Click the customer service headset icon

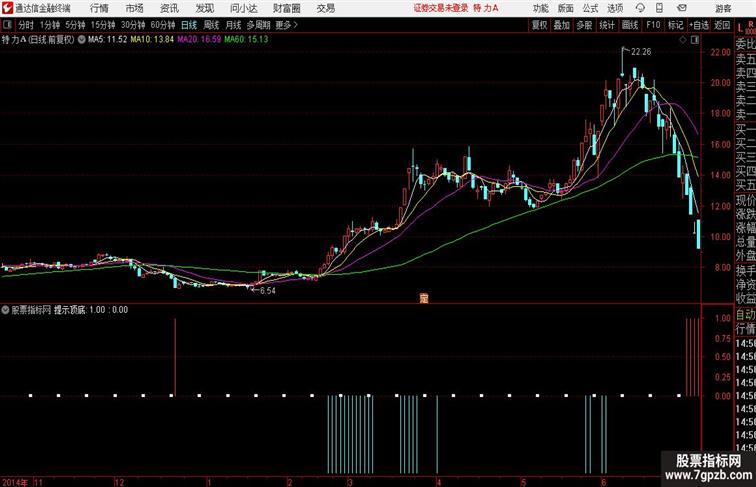tap(640, 8)
